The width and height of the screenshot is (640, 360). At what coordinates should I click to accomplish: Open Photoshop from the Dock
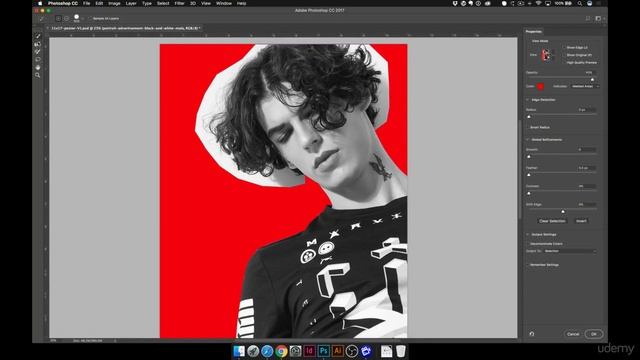pos(323,351)
